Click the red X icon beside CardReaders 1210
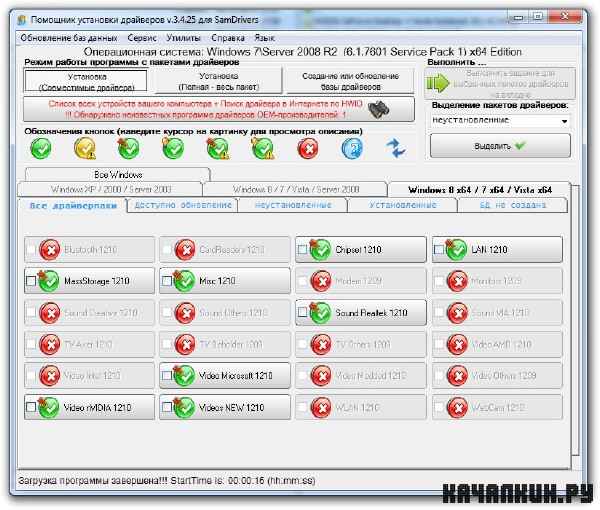The height and width of the screenshot is (510, 600). click(185, 250)
